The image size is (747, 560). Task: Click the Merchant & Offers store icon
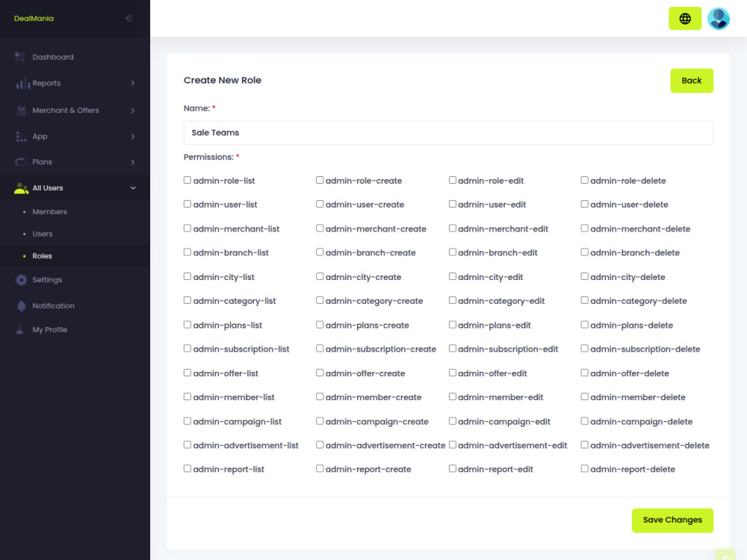click(x=21, y=111)
